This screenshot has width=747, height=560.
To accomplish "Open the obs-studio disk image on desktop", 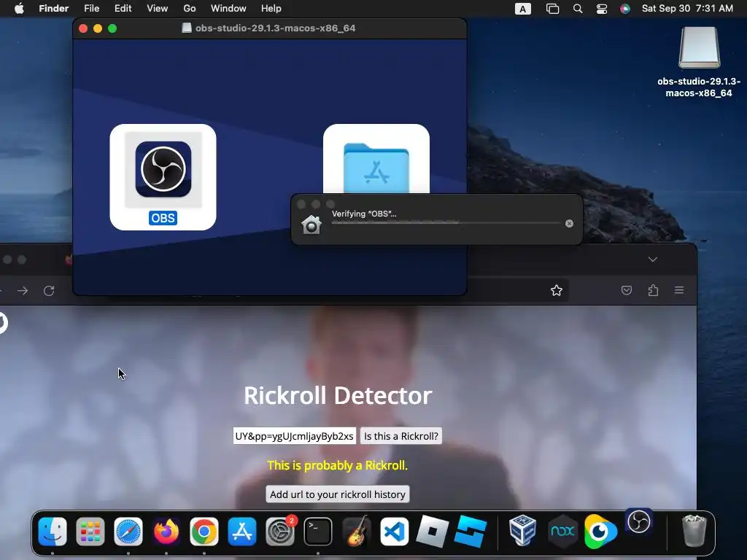I will pos(699,47).
